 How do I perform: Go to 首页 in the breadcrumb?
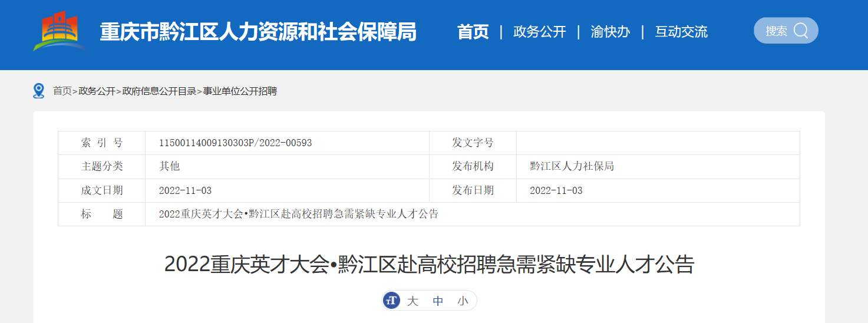pyautogui.click(x=62, y=91)
